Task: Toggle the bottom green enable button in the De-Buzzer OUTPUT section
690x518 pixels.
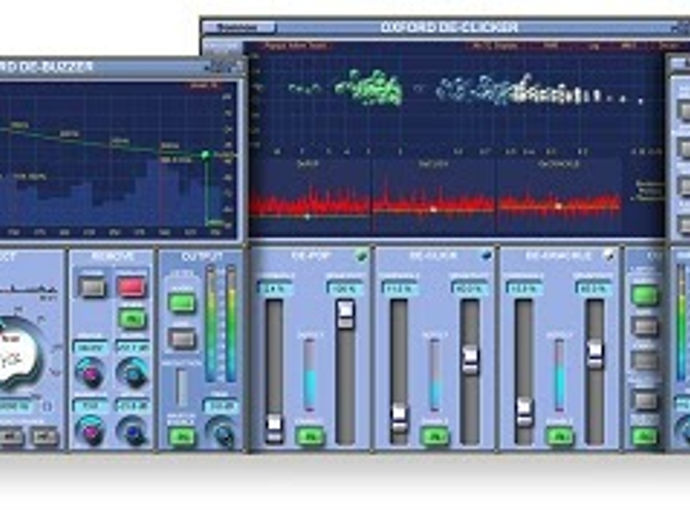Action: pyautogui.click(x=181, y=437)
